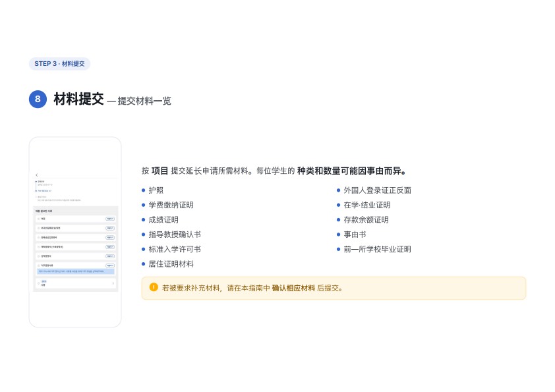The image size is (555, 392).
Task: Click the list item '成绩证明'
Action: pos(163,219)
